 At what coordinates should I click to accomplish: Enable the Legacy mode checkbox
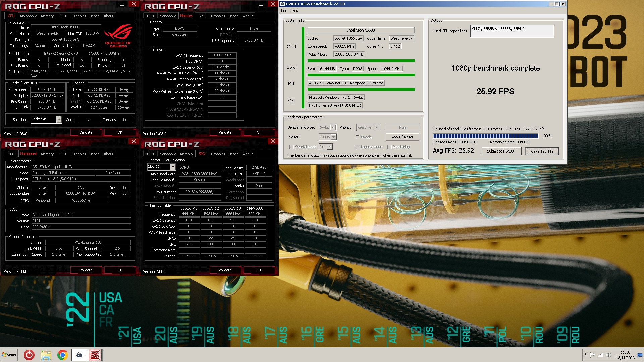point(358,147)
